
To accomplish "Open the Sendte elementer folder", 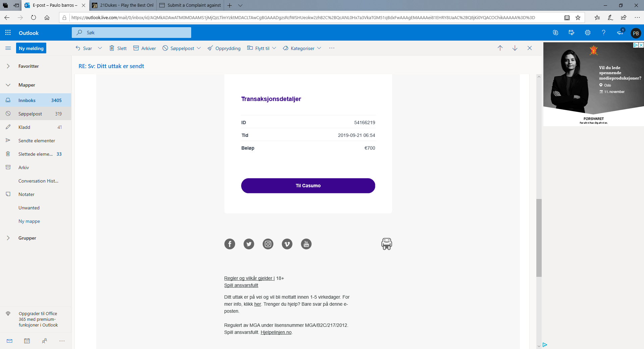I will tap(36, 141).
